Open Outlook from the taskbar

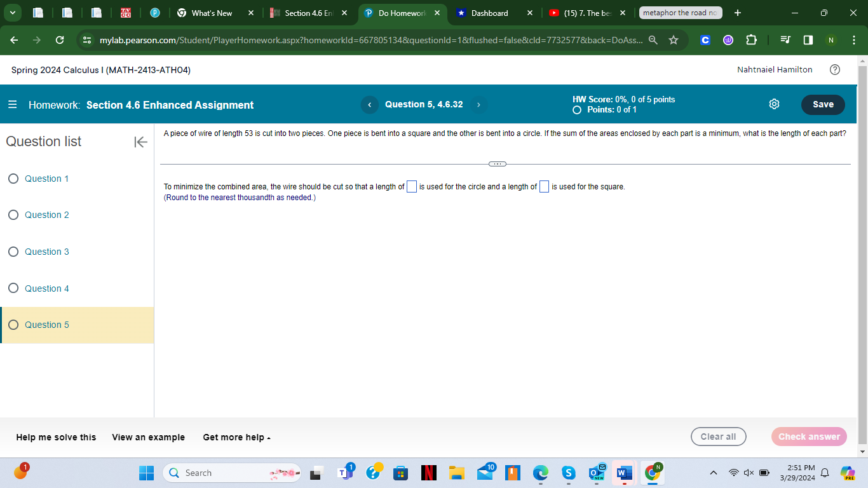(x=596, y=473)
